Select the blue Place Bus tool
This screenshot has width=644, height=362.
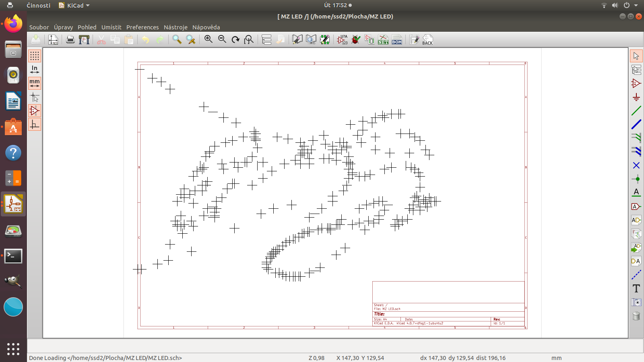click(x=636, y=124)
